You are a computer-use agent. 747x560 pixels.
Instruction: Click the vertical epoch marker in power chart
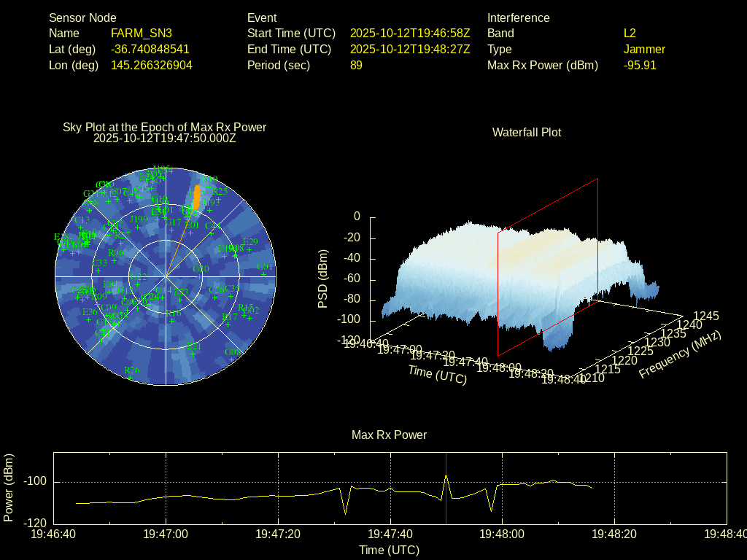pos(446,503)
